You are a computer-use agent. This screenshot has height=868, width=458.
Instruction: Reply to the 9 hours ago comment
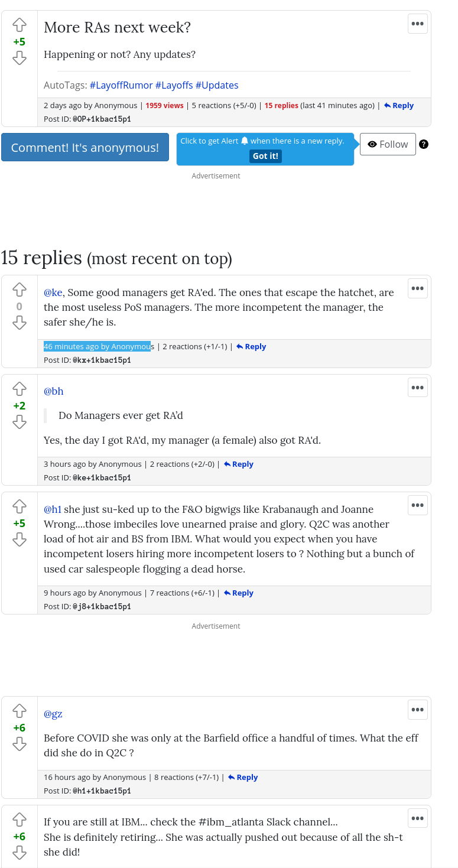(x=239, y=593)
